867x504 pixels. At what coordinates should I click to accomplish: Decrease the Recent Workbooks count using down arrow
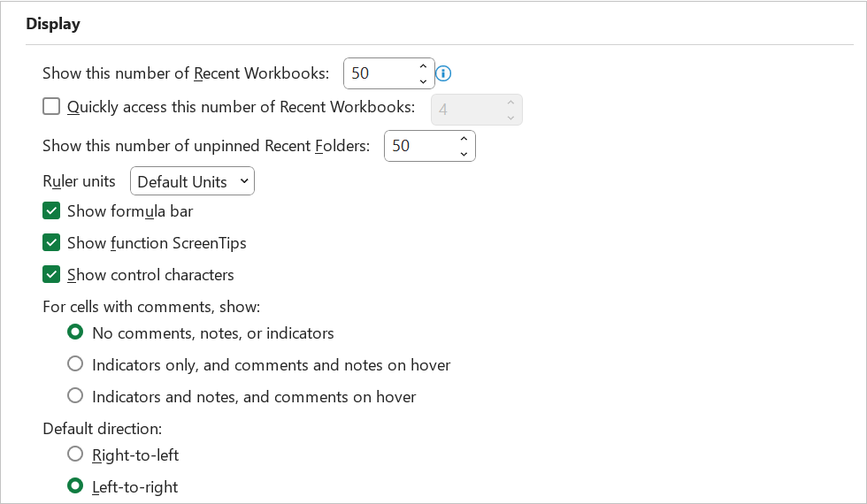click(x=423, y=81)
